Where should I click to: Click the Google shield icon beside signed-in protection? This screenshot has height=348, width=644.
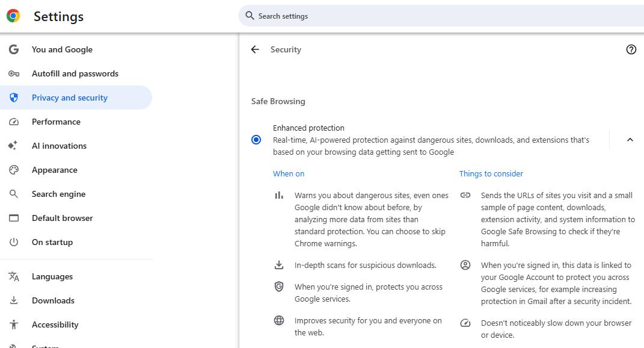click(279, 287)
